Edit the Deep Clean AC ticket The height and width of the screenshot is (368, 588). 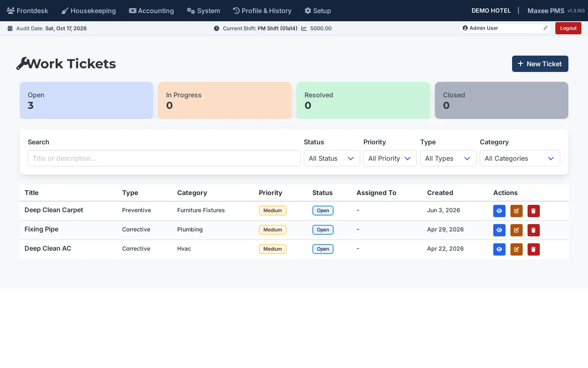click(517, 249)
